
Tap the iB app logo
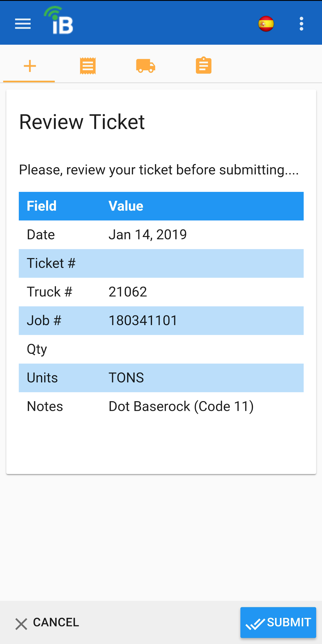point(59,20)
